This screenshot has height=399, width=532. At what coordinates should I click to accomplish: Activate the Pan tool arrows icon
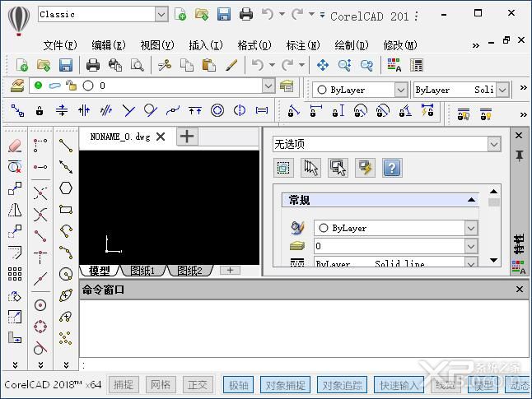coord(322,65)
